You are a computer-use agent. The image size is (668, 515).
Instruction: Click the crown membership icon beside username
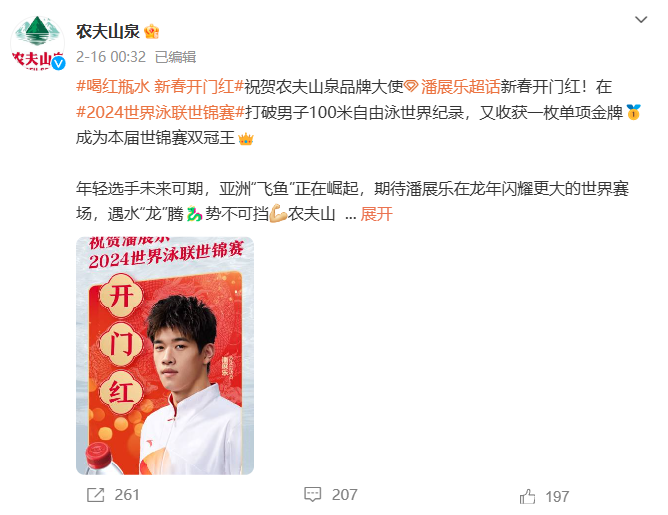(x=151, y=31)
